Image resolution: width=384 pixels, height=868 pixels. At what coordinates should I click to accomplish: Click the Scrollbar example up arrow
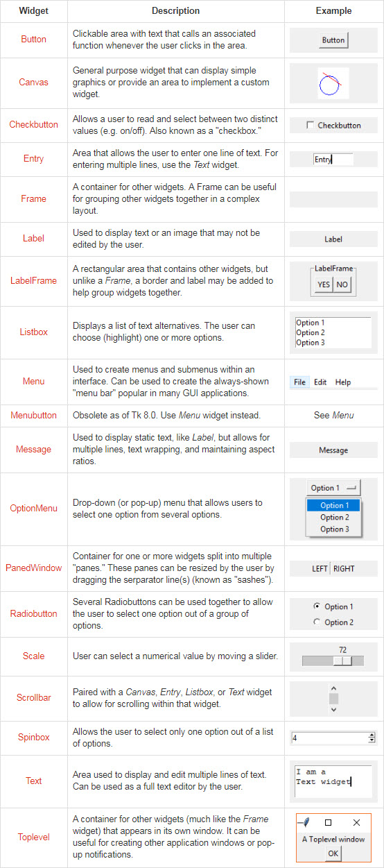click(x=333, y=688)
